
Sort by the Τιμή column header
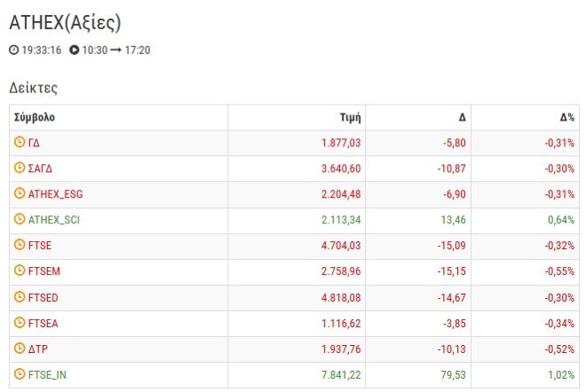(349, 117)
